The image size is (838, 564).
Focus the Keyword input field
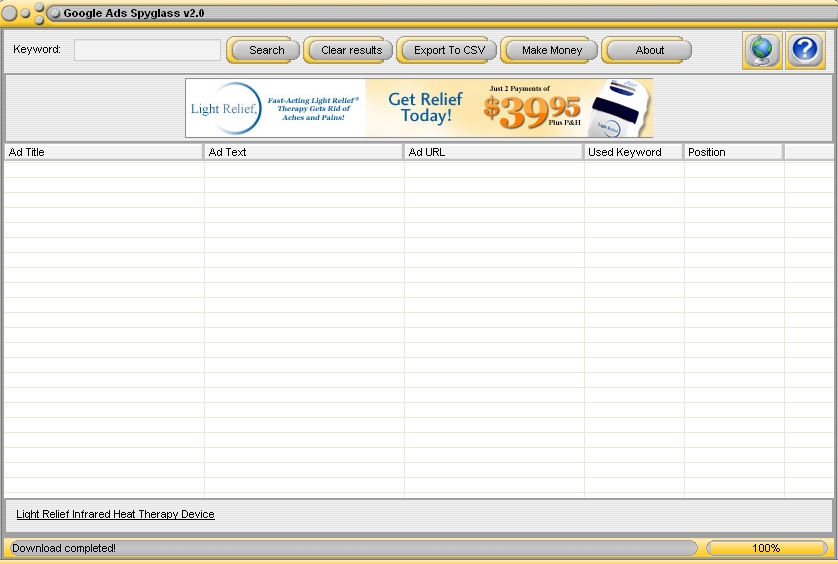[x=148, y=50]
